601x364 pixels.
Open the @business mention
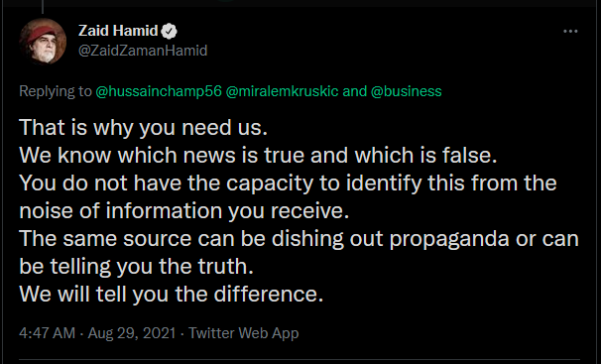coord(407,91)
